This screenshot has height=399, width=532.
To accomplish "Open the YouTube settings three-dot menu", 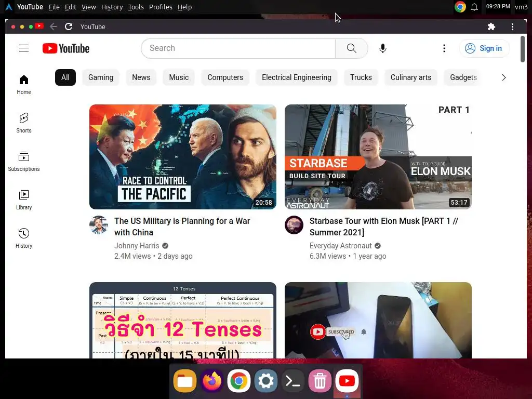I will tap(444, 48).
